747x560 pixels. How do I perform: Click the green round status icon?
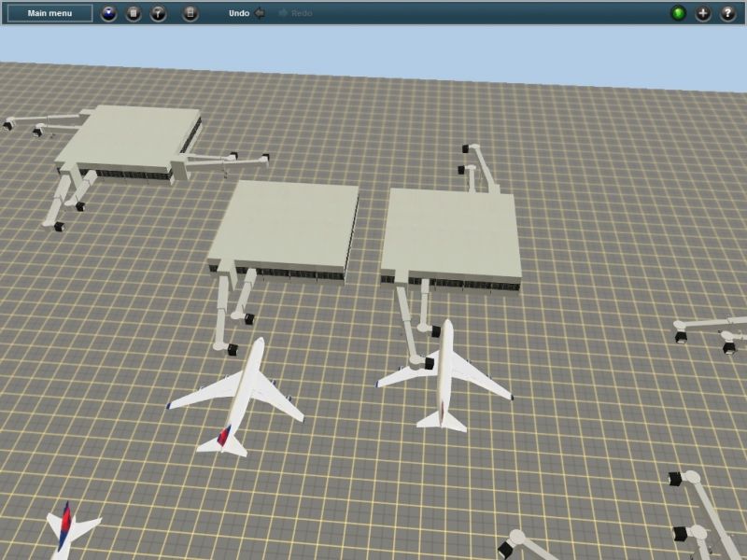pyautogui.click(x=679, y=13)
